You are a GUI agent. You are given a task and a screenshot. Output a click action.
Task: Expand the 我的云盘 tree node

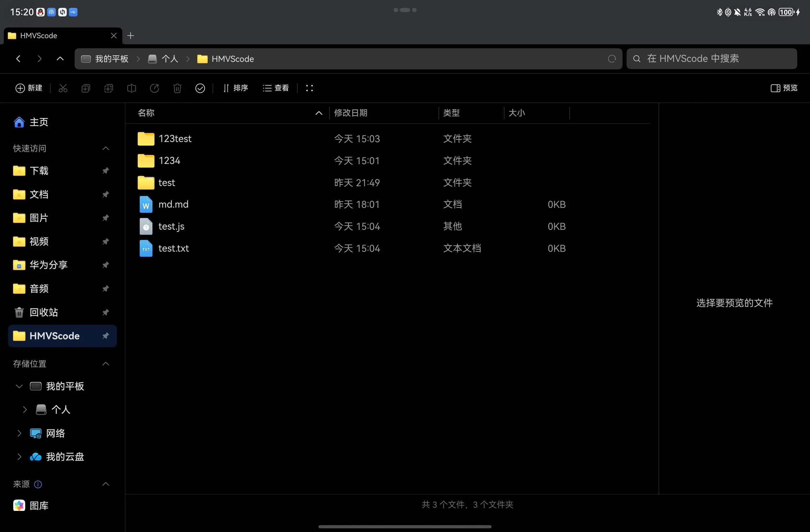tap(19, 457)
